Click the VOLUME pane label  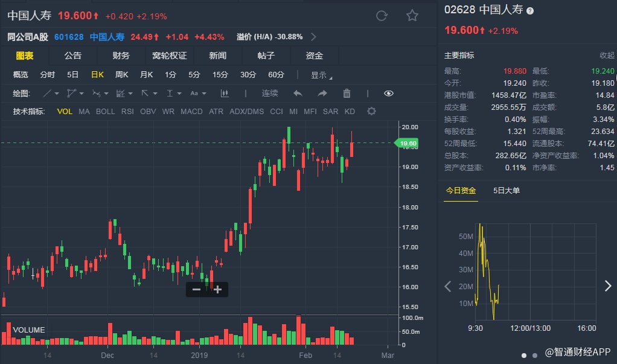tap(29, 330)
